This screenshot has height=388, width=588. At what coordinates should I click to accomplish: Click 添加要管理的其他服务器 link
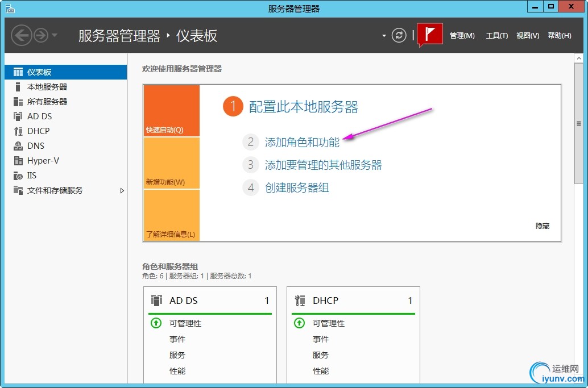pos(323,165)
